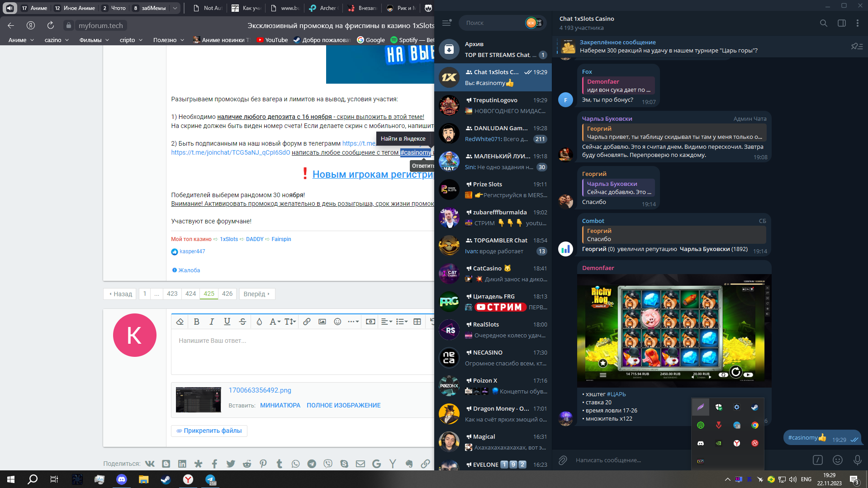Toggle the Telegram chat side panel

842,23
